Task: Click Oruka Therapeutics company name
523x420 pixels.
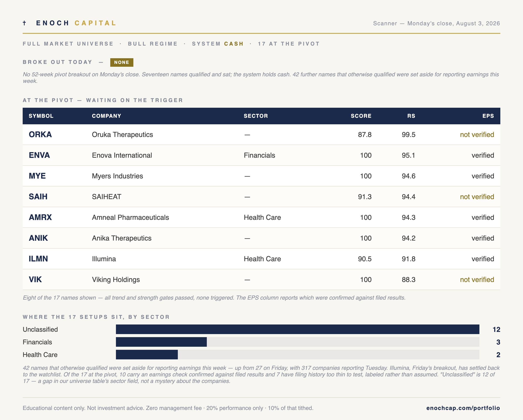Action: [x=122, y=135]
